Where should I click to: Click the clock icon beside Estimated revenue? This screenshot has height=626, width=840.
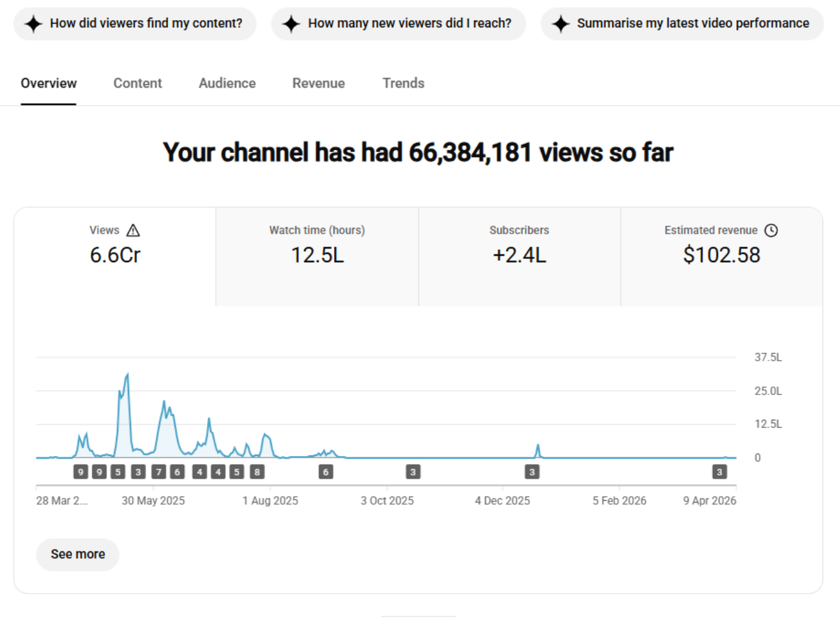[771, 230]
